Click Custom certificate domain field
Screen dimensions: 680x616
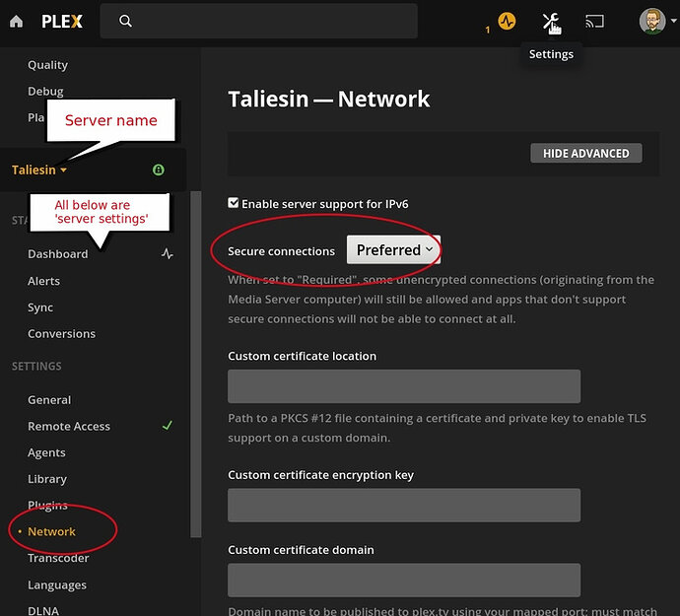404,580
